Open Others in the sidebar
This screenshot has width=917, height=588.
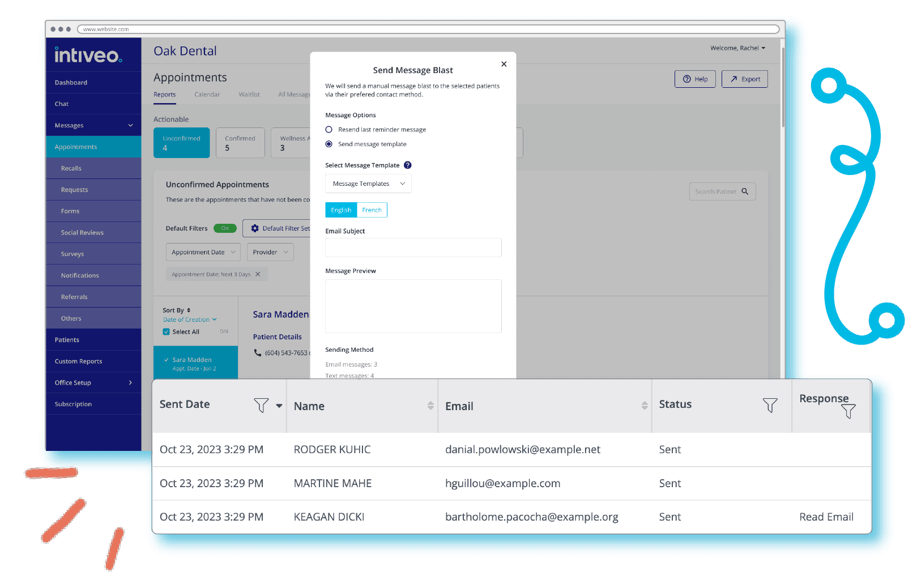click(x=93, y=318)
